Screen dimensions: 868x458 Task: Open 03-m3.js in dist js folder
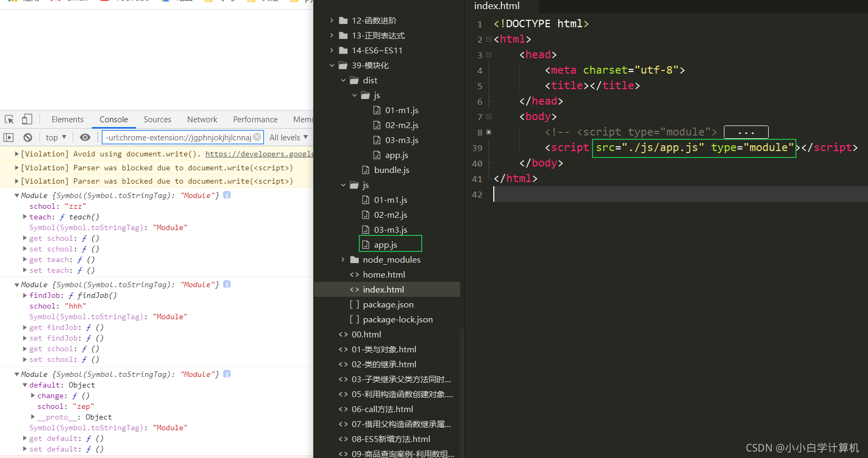pos(401,140)
